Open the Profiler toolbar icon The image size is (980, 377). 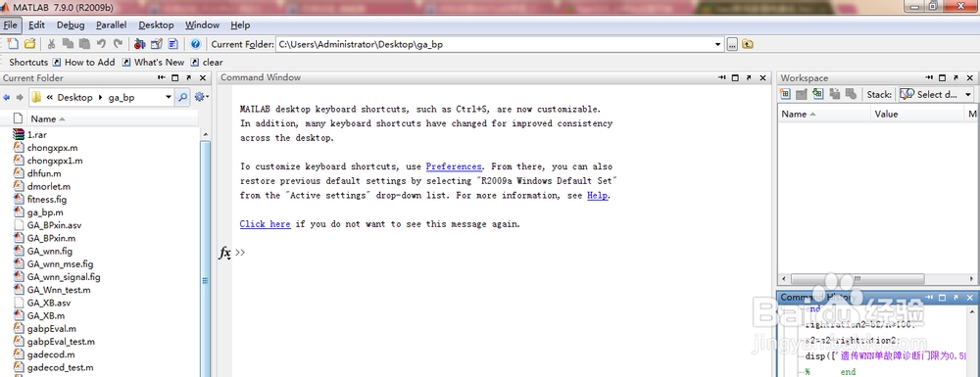[173, 44]
